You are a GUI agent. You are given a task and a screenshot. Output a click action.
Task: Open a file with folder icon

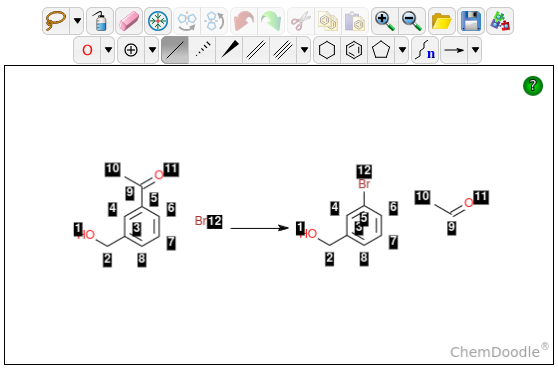click(x=442, y=21)
